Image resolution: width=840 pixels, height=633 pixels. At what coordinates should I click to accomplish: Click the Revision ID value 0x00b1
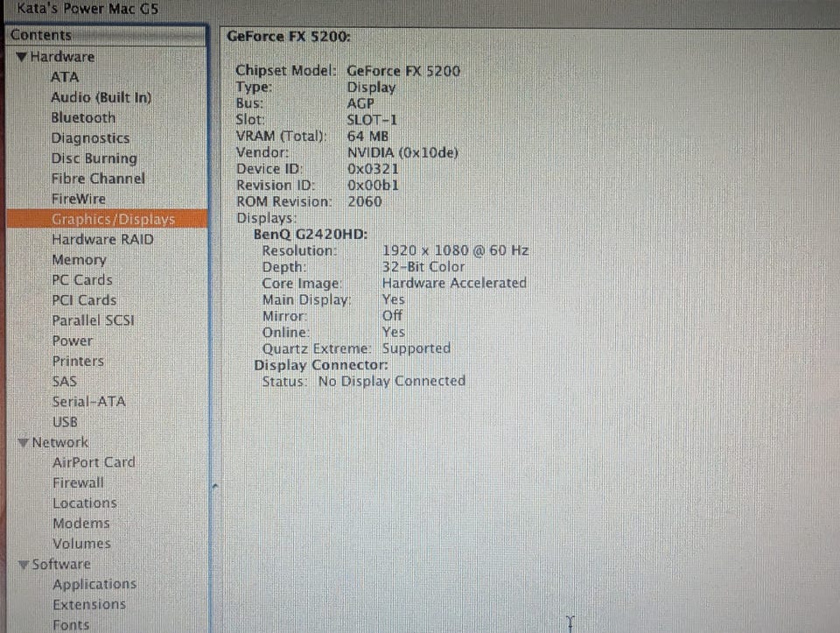coord(373,186)
